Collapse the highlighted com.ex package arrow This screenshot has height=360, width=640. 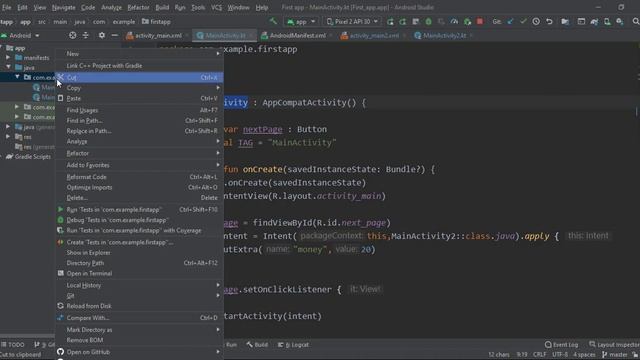[17, 77]
